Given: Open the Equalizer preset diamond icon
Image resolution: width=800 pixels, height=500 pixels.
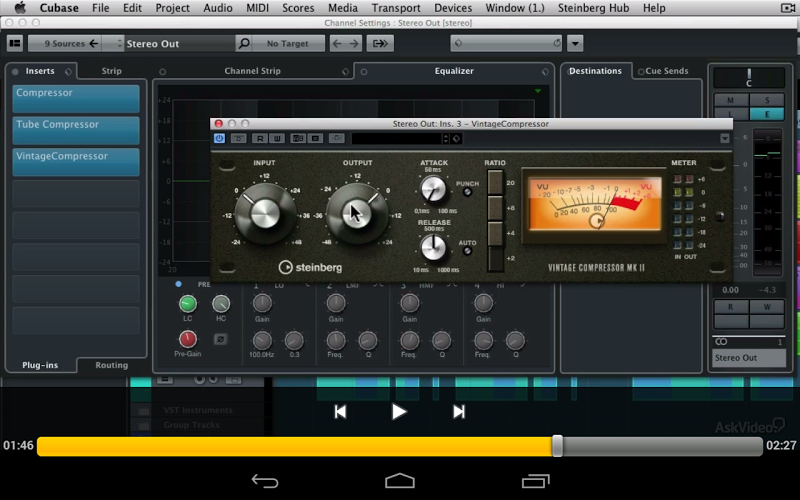Looking at the screenshot, I should pyautogui.click(x=545, y=72).
